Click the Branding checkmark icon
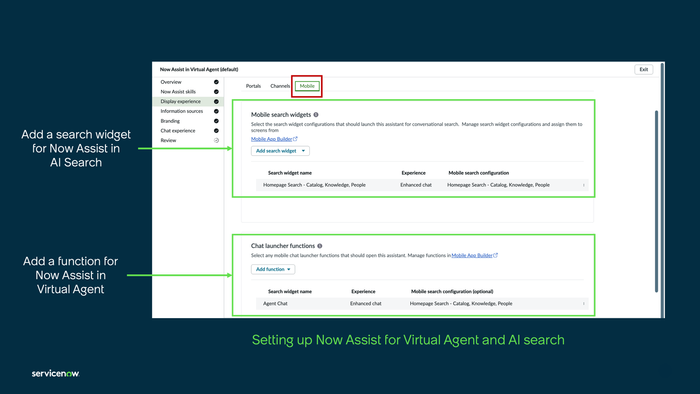Screen dimensions: 700x394 point(216,121)
